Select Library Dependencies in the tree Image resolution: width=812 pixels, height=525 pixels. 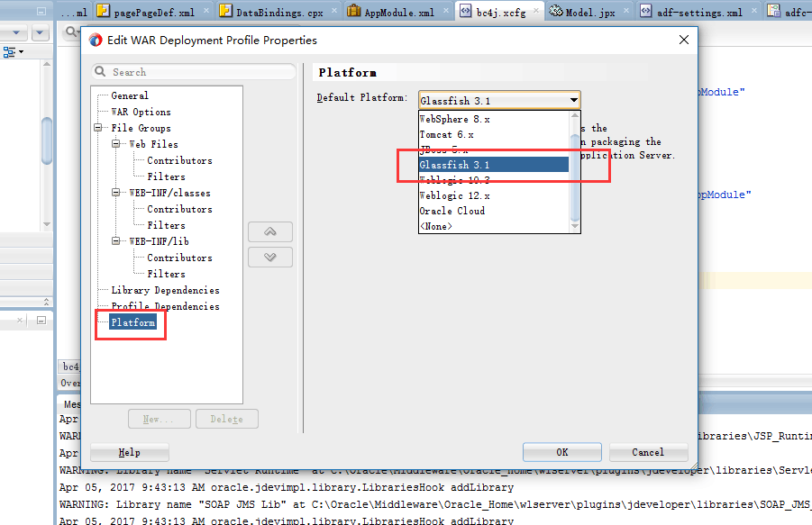tap(165, 290)
